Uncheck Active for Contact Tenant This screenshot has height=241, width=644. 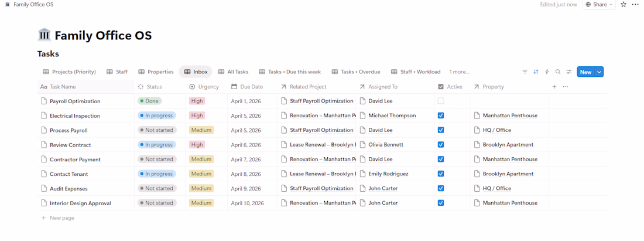pos(441,174)
